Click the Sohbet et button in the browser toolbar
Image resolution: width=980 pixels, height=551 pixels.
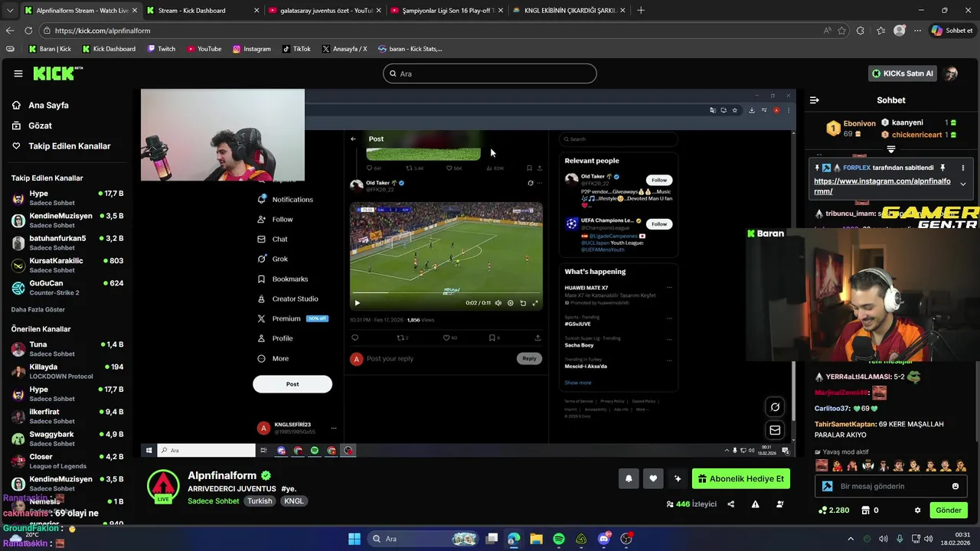(x=952, y=31)
